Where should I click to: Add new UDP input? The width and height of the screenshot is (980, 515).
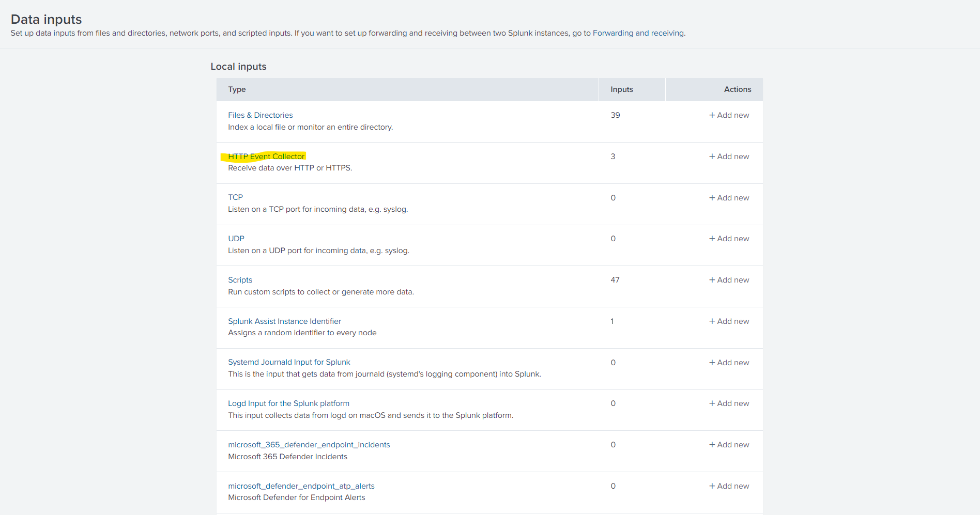click(729, 239)
